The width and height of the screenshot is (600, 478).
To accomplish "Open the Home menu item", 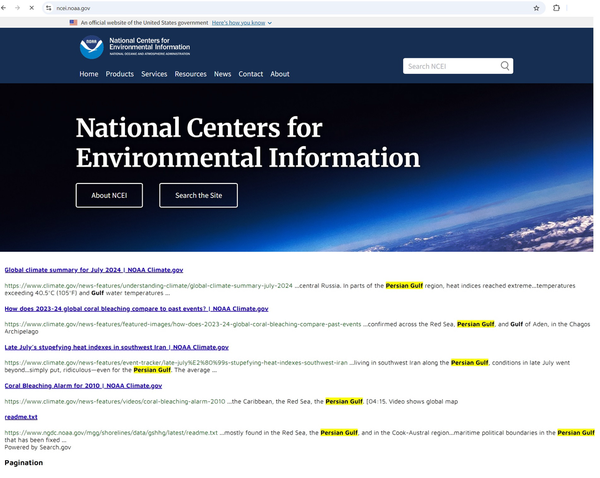I will coord(89,74).
